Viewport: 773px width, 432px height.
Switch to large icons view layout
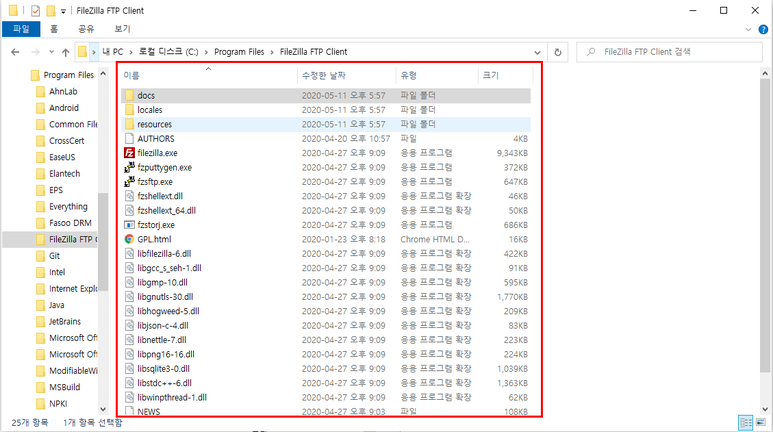pos(761,423)
